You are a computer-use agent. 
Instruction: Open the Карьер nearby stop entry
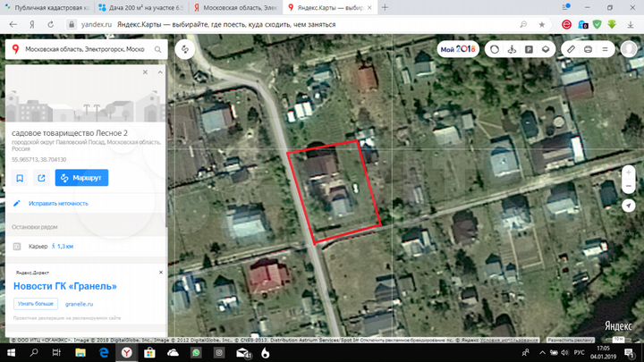86,247
